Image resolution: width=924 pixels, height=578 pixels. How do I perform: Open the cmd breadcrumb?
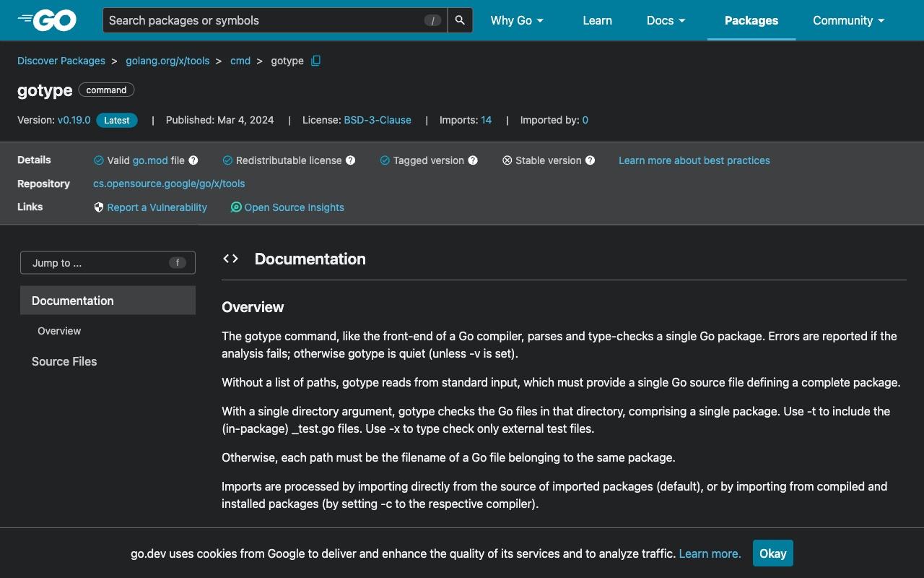(240, 61)
